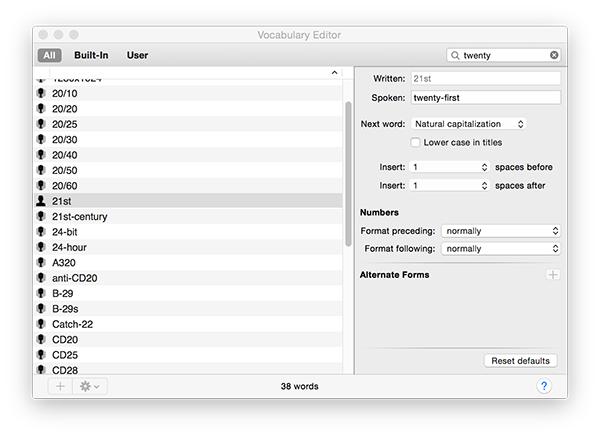Viewport: 600px width, 437px height.
Task: Select the 21st-century word row
Action: 188,216
